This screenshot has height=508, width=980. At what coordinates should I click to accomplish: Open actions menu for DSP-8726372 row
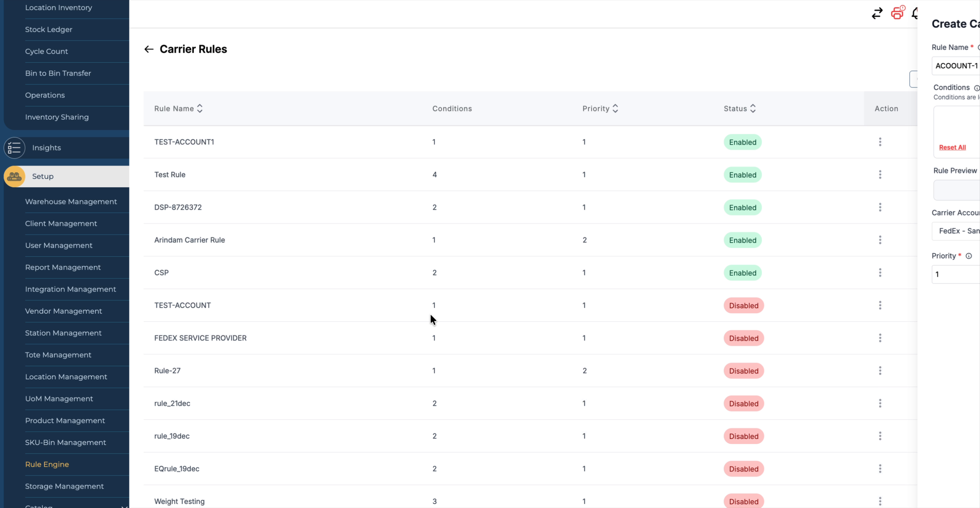coord(880,208)
